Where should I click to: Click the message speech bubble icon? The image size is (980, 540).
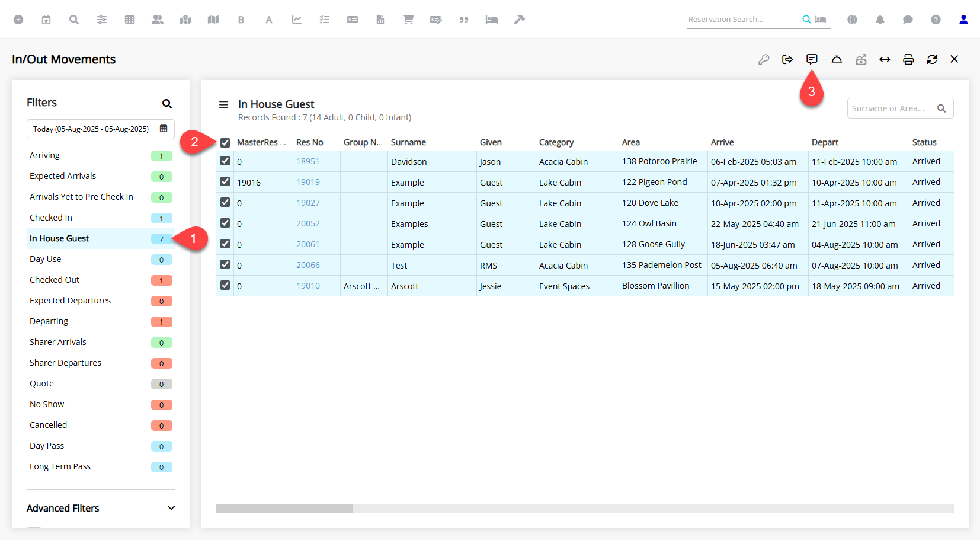tap(812, 59)
